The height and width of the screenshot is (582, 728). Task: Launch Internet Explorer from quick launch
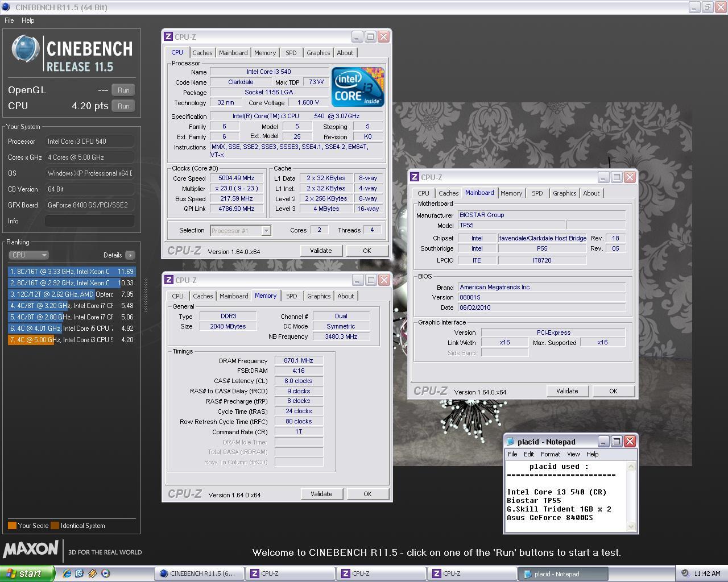67,573
